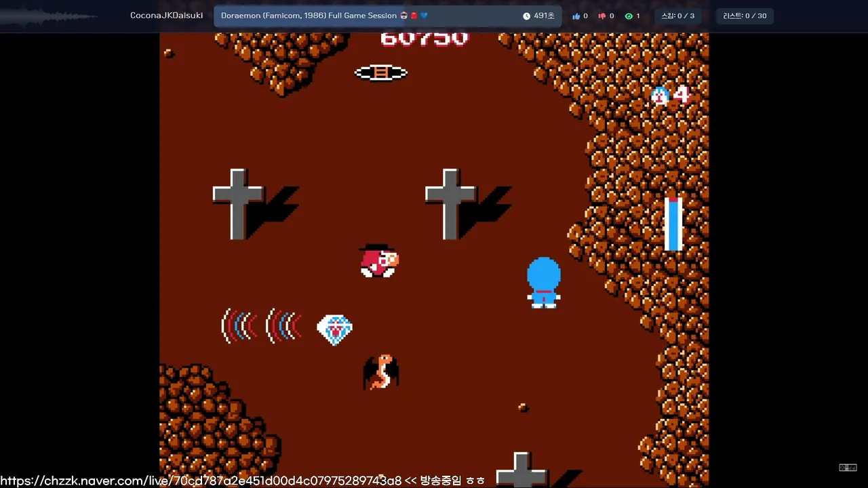The image size is (868, 488).
Task: Click the upper right gravestone cross
Action: coord(451,204)
